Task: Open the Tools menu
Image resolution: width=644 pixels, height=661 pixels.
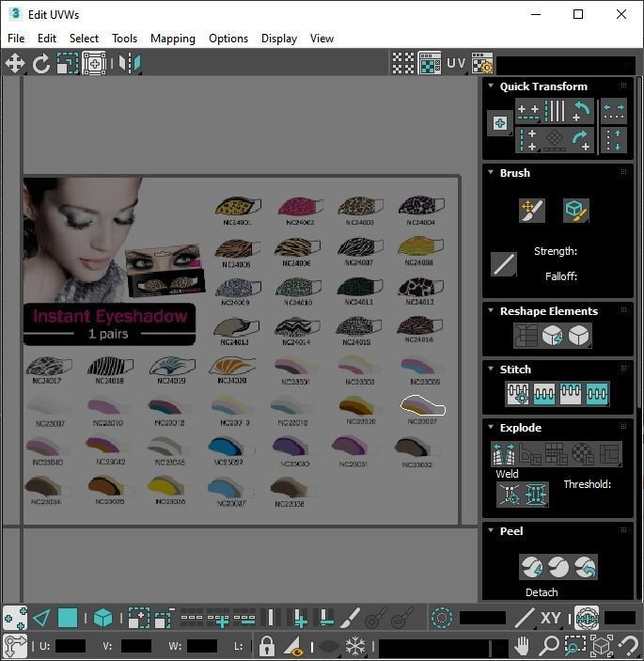Action: pyautogui.click(x=124, y=39)
